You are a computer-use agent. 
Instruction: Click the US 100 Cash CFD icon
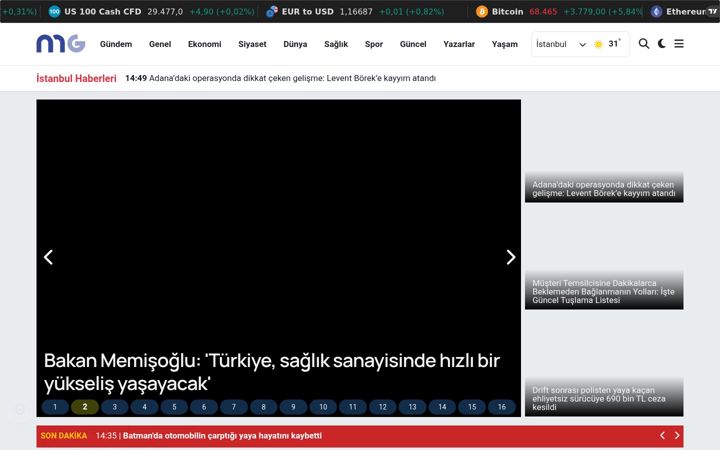pyautogui.click(x=54, y=11)
